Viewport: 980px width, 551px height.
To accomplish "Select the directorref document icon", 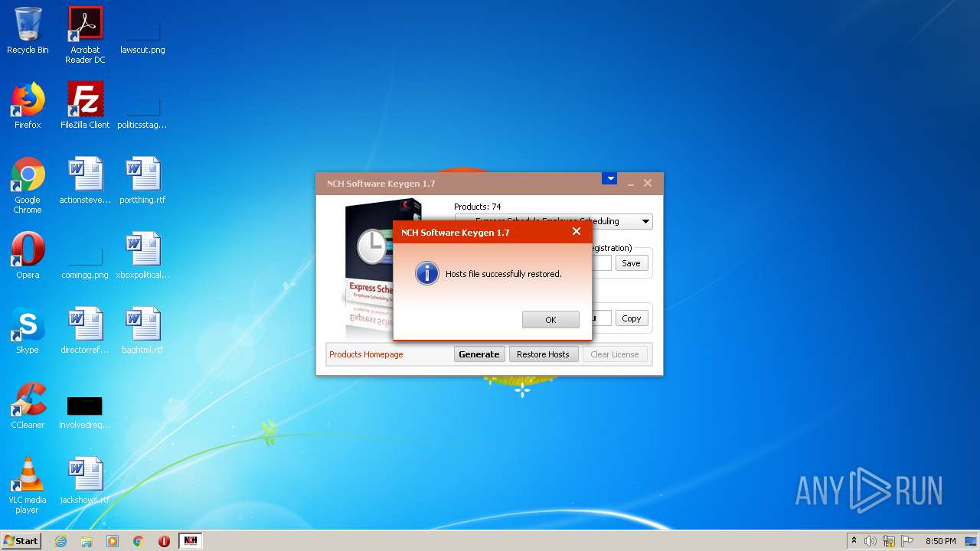I will [x=85, y=331].
